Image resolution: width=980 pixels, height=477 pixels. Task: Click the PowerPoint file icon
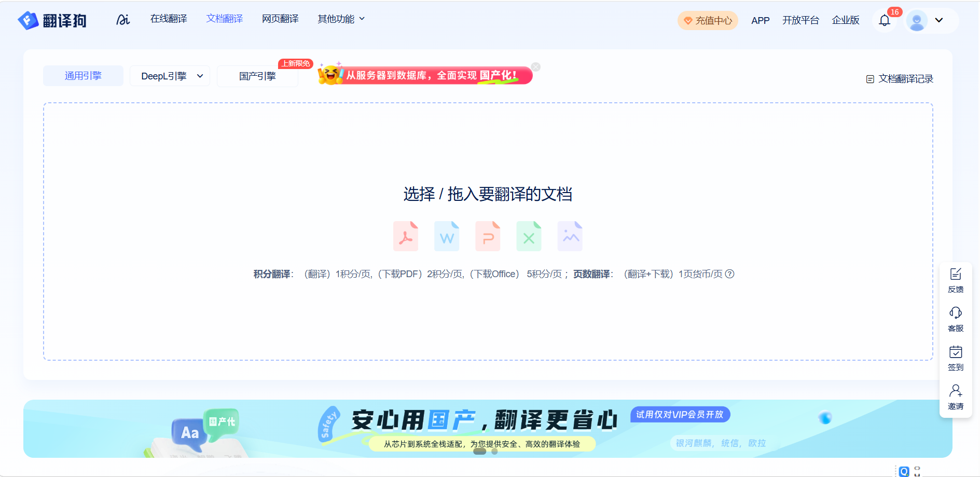[488, 236]
